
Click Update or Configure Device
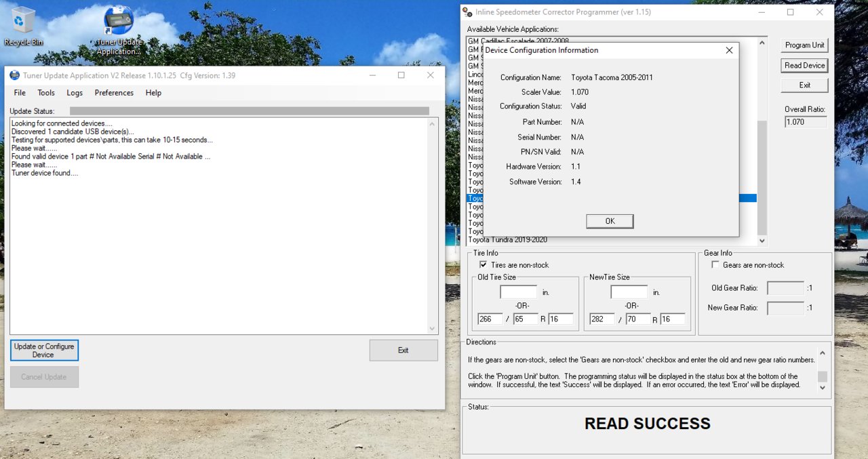coord(44,351)
